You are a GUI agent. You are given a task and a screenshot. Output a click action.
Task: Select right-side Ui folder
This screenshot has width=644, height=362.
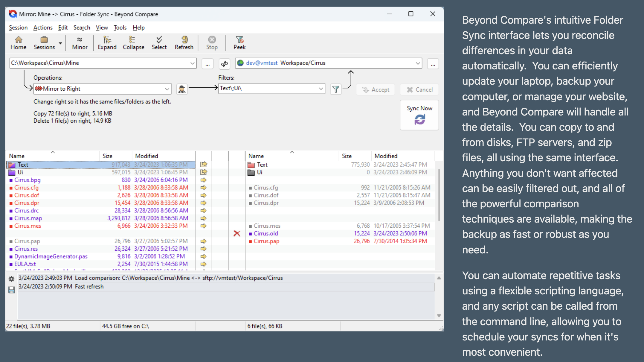click(255, 172)
